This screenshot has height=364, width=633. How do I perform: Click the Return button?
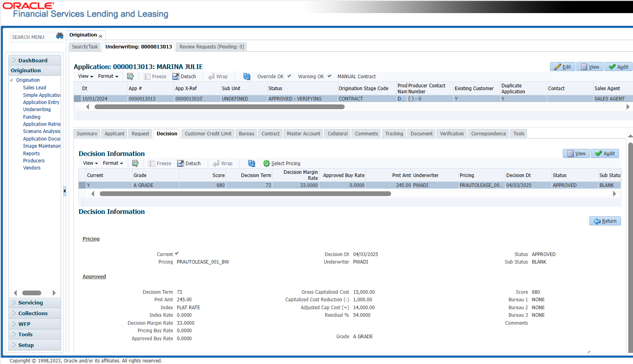[x=605, y=221]
